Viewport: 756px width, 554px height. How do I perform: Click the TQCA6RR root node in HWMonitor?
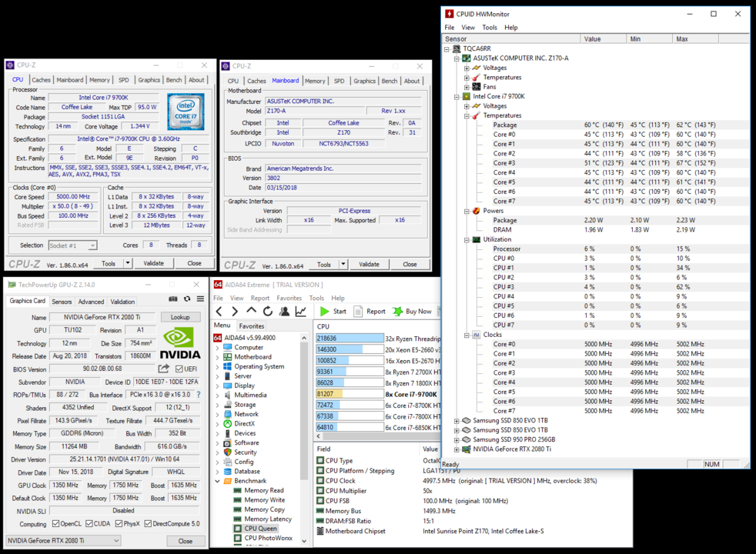477,48
